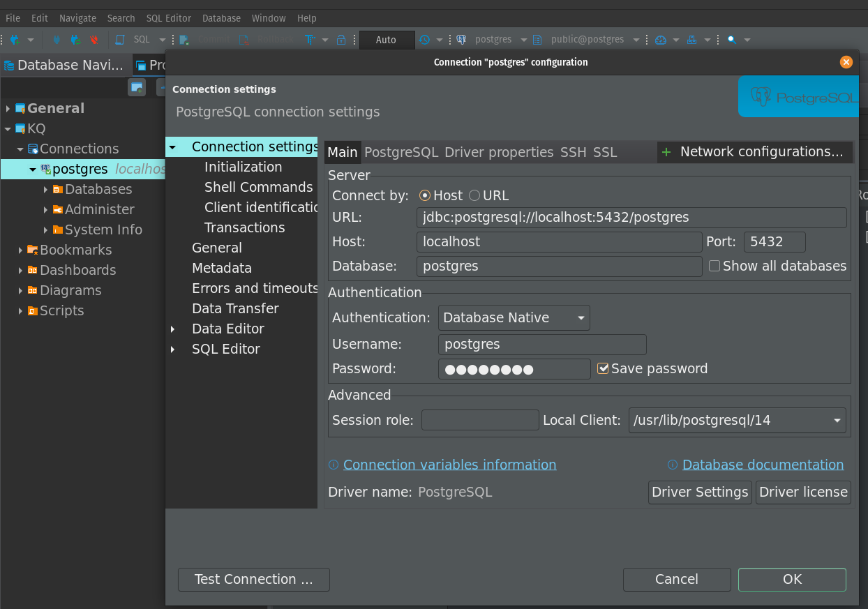Open the public@postgres schema dropdown arrow

pos(636,40)
